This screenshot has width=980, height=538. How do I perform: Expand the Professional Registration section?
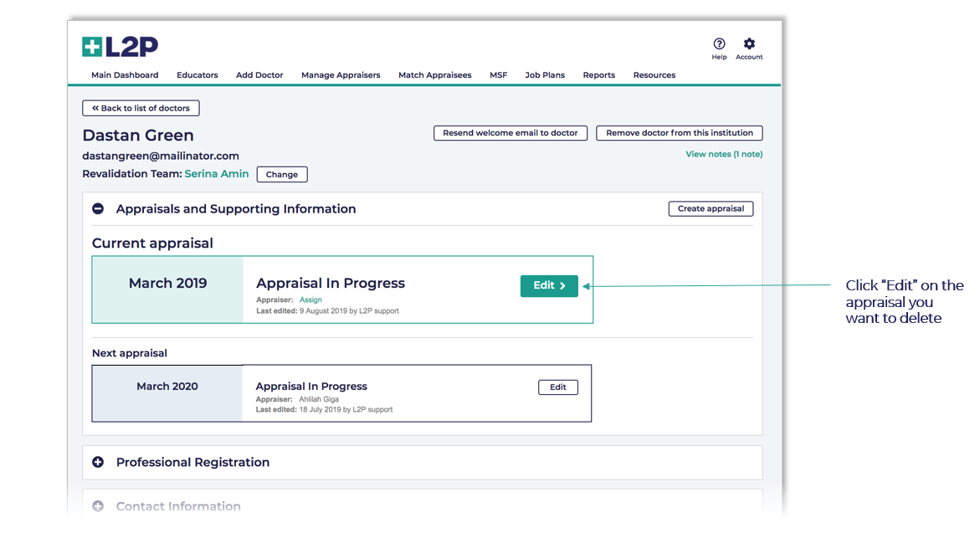[x=98, y=462]
